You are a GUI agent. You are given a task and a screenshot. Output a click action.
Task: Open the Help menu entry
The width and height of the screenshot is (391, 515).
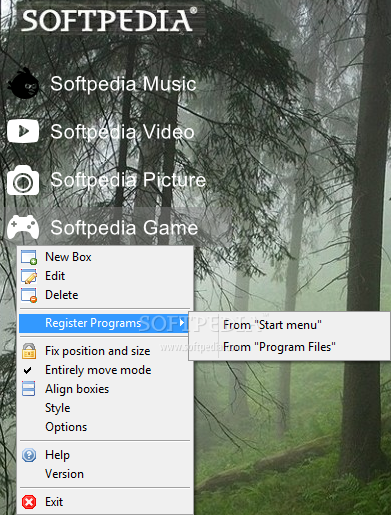point(105,455)
